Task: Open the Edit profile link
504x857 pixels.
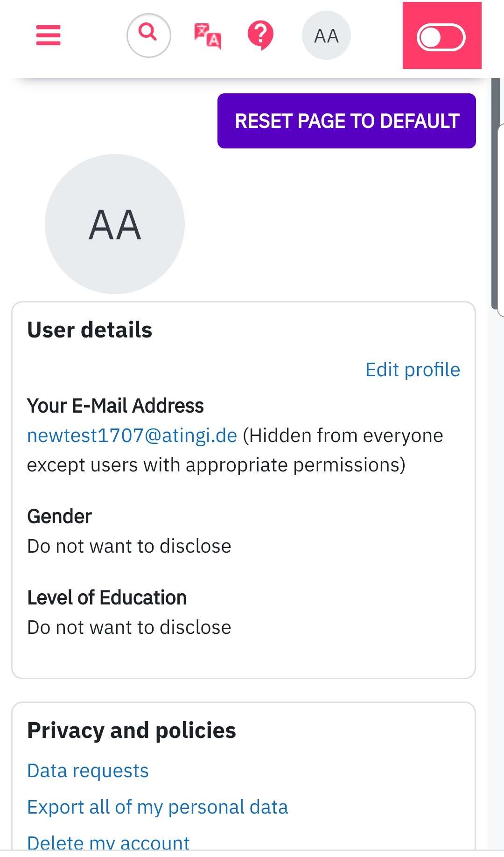Action: 413,370
